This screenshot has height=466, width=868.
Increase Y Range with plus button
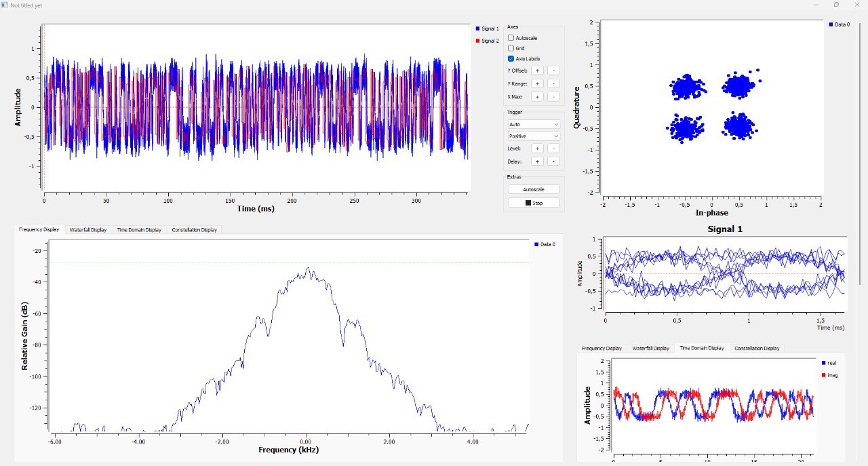tap(536, 83)
